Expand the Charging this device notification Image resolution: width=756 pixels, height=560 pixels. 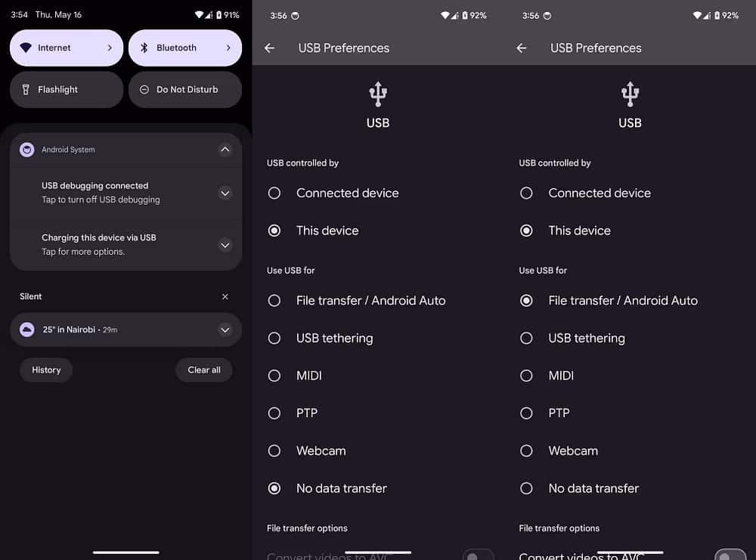(x=225, y=245)
